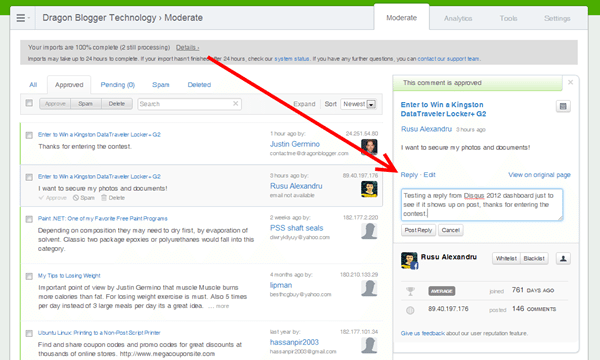Screen dimensions: 600x360
Task: Open Ubuntu Linux printing post link
Action: tap(99, 333)
